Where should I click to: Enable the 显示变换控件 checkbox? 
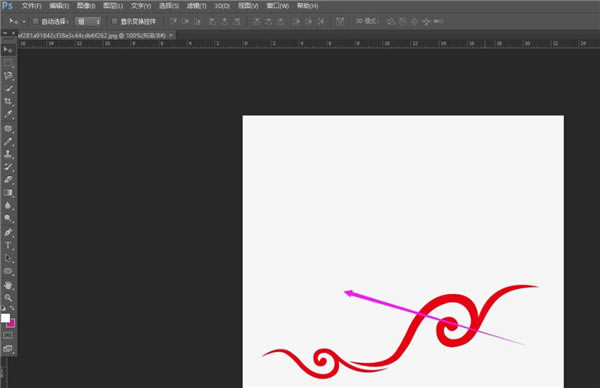[x=114, y=21]
